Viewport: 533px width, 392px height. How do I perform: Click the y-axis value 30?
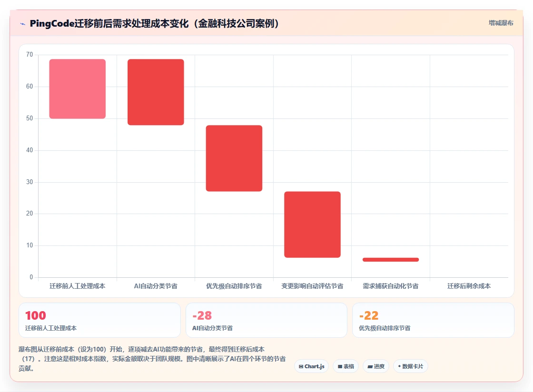(x=30, y=182)
